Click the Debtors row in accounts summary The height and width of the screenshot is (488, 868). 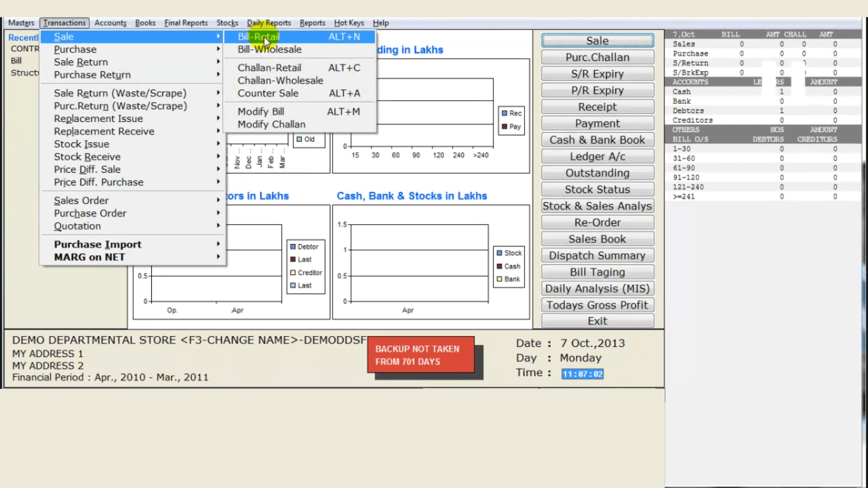pos(763,111)
